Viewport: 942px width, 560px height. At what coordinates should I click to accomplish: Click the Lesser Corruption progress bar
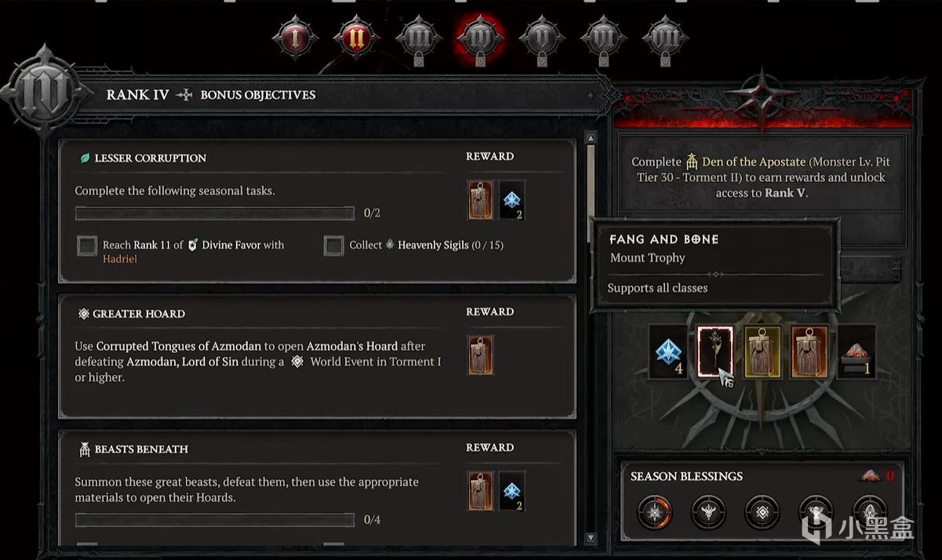[215, 213]
